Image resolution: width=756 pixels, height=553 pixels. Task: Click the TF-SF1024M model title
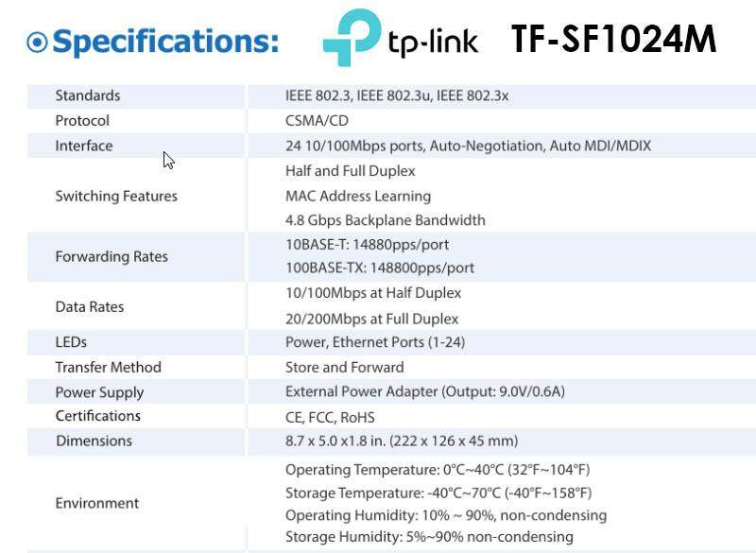pos(613,40)
